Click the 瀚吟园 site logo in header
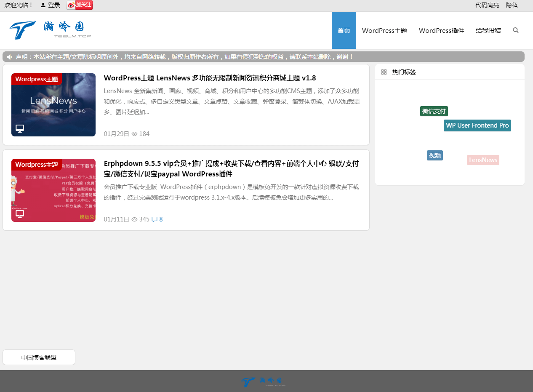The image size is (533, 392). click(50, 30)
